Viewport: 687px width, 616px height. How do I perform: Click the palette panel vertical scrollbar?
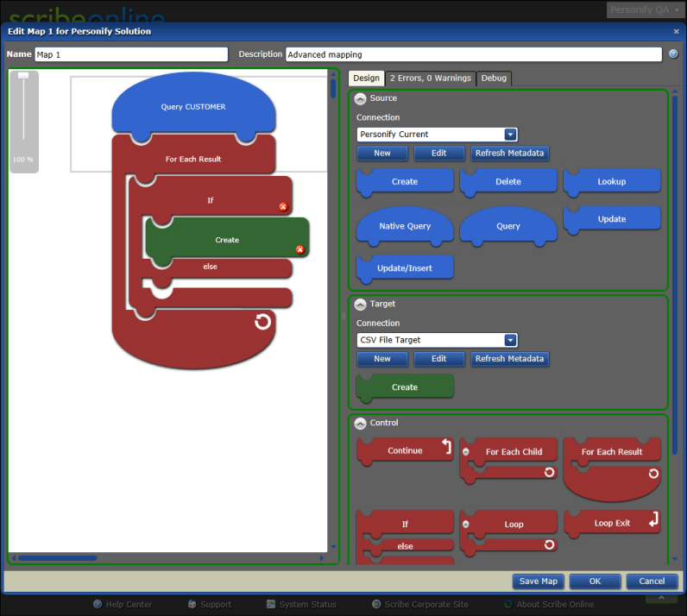point(675,275)
